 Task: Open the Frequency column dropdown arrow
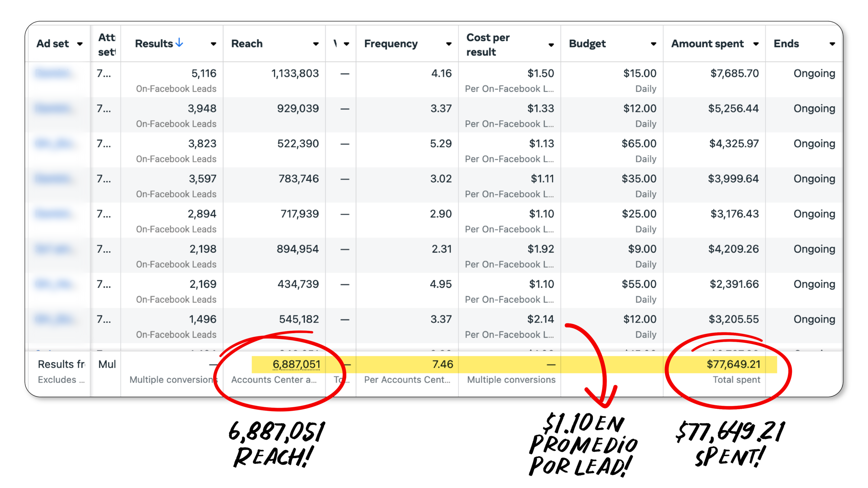click(x=449, y=44)
